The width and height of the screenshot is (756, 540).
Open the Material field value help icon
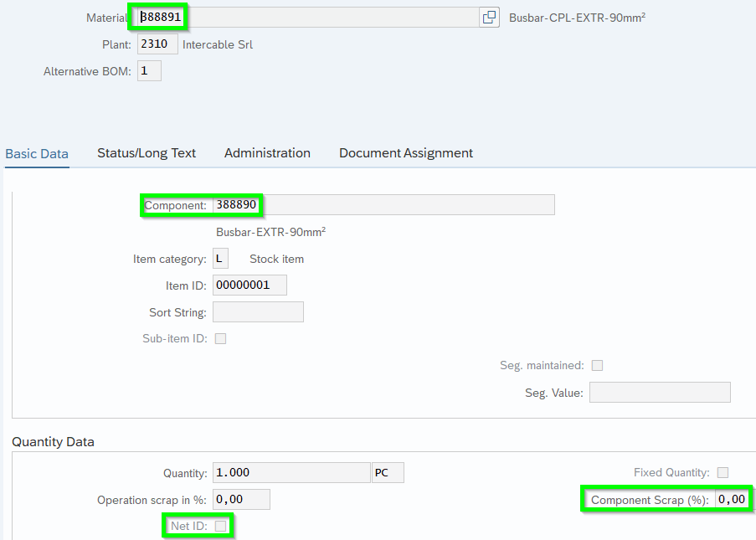pyautogui.click(x=489, y=18)
